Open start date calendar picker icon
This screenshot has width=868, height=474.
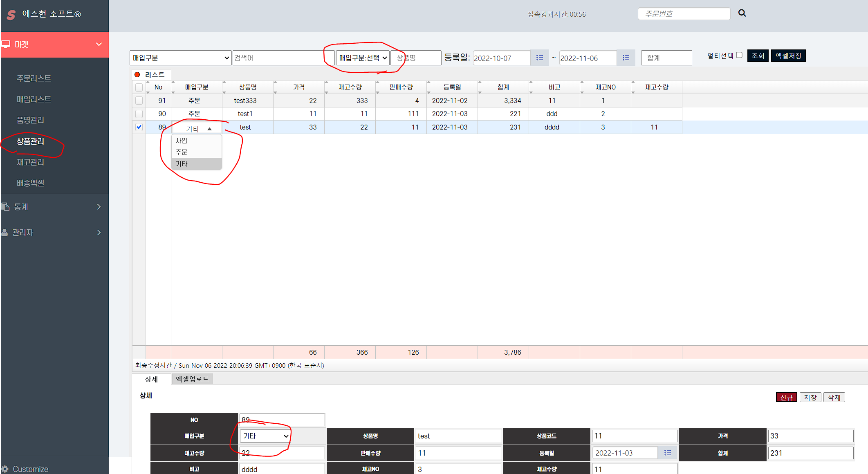click(540, 58)
